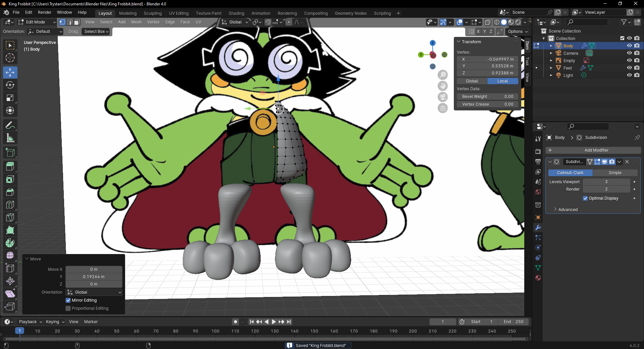Click the Measure tool icon
Viewport: 644px width, 349px height.
pyautogui.click(x=10, y=138)
